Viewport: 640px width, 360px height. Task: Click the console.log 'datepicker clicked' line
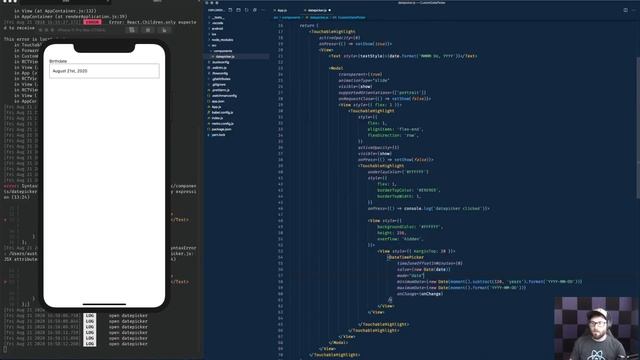point(429,209)
